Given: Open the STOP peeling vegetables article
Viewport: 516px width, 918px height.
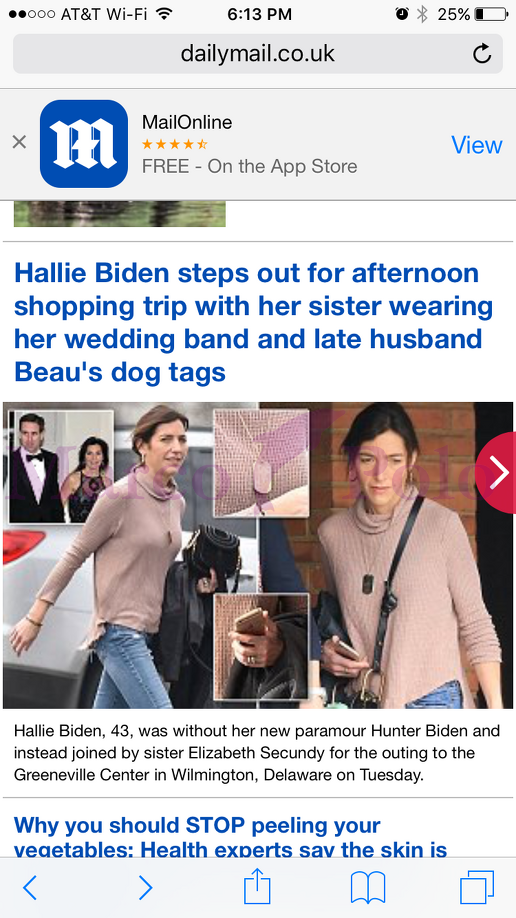Looking at the screenshot, I should tap(230, 837).
